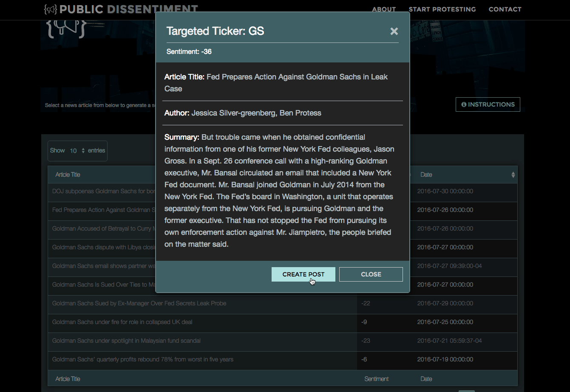Click the large megaphone icon in the banner
This screenshot has height=392, width=570.
67,28
